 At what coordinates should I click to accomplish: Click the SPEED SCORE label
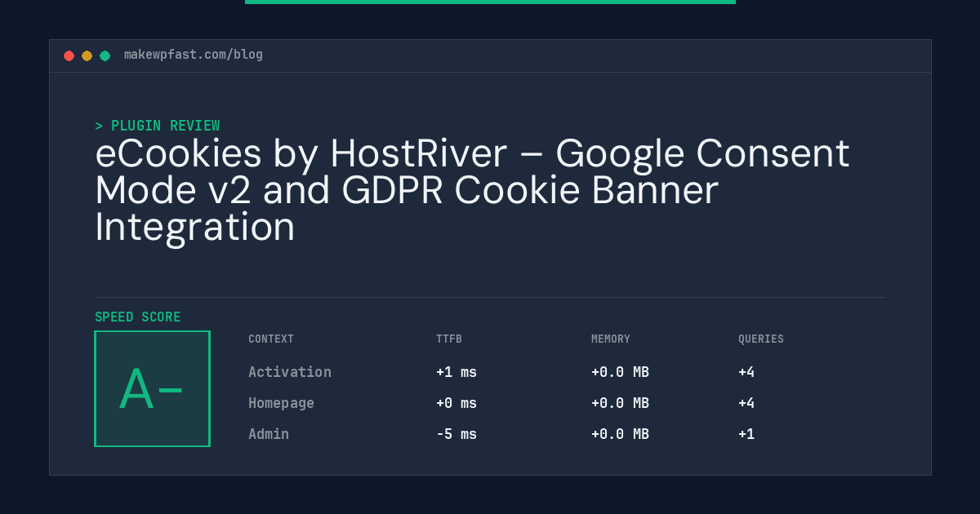point(138,317)
